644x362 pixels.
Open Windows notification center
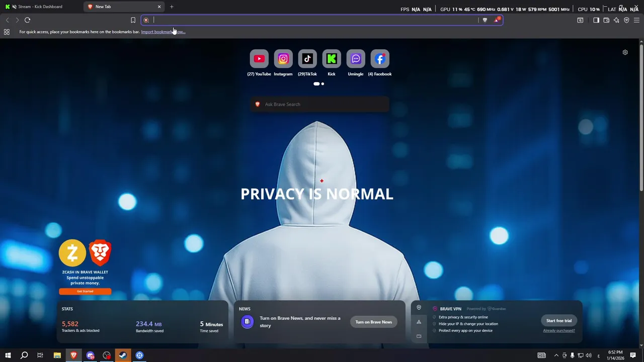(x=633, y=355)
